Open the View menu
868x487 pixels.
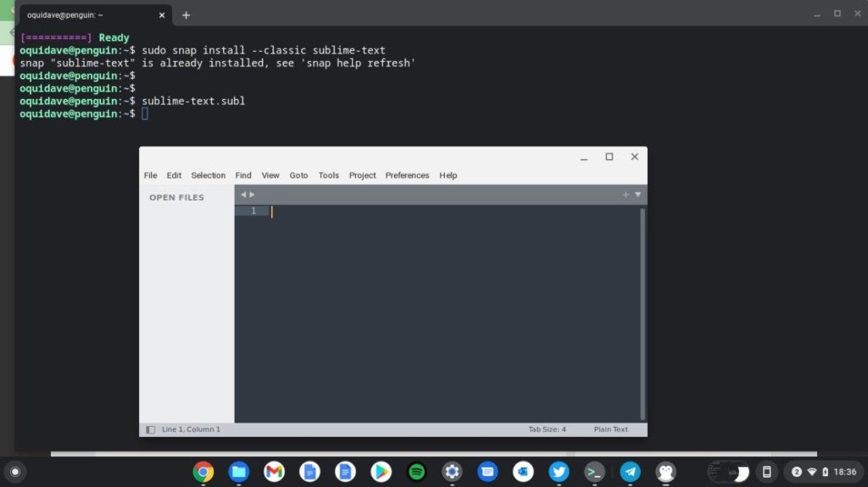pyautogui.click(x=270, y=174)
